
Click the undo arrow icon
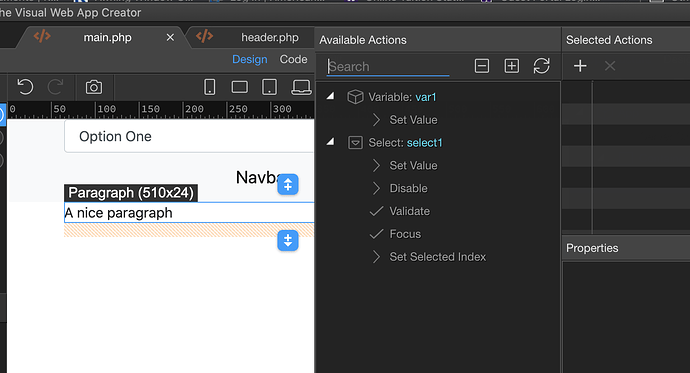[x=25, y=87]
